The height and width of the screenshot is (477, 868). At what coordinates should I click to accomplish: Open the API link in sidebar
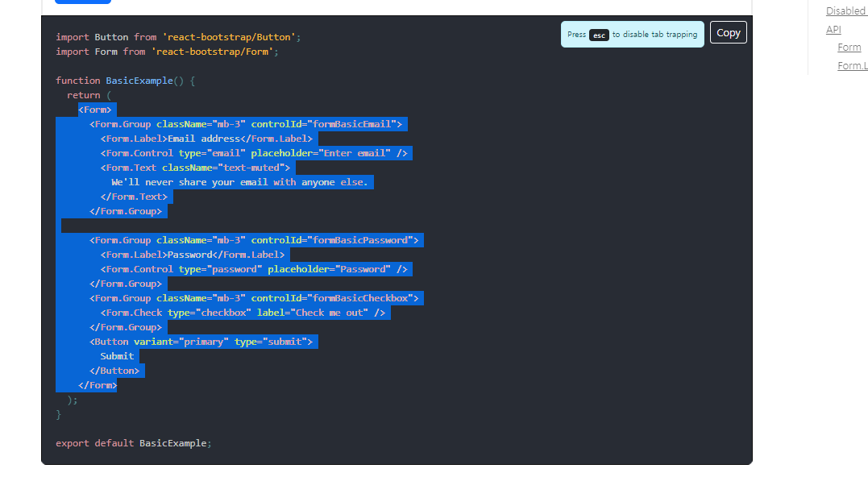[x=833, y=29]
